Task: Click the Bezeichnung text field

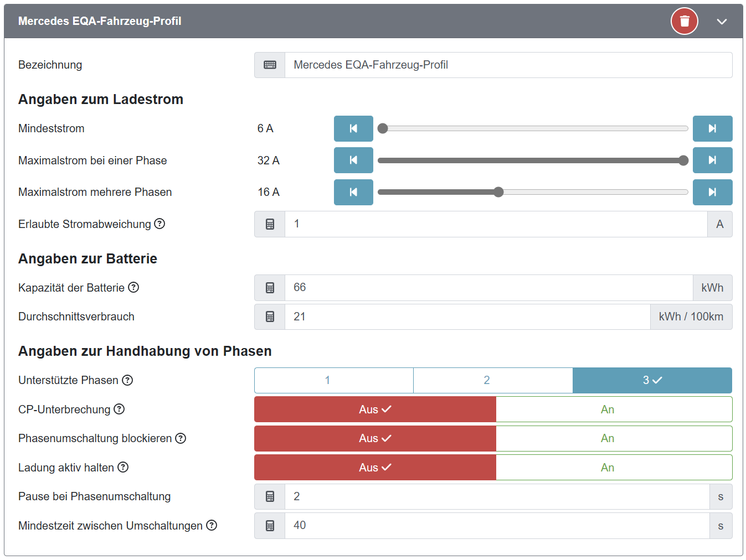Action: point(508,65)
